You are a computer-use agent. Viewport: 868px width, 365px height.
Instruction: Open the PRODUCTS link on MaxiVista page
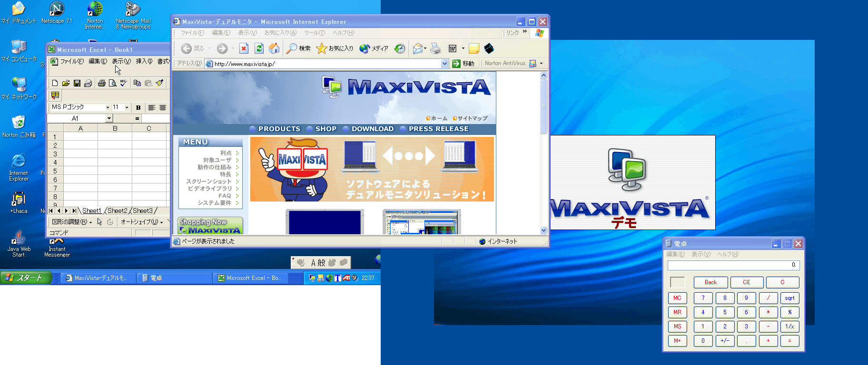point(279,129)
